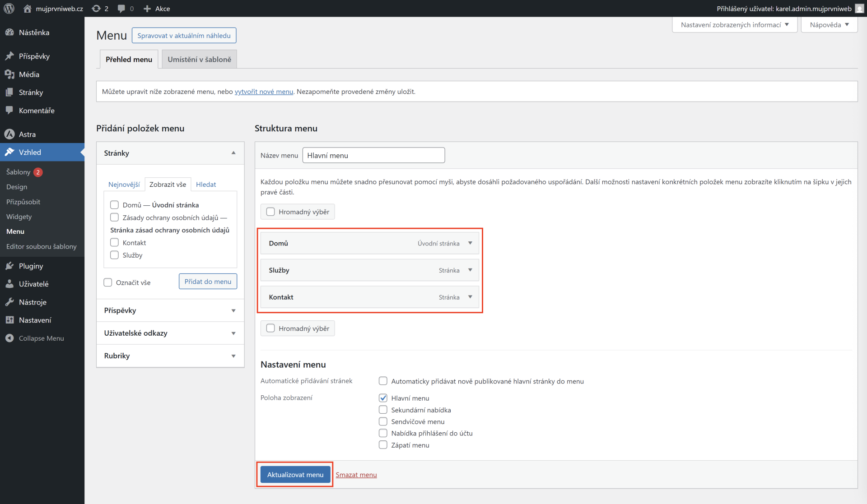Check Hromadný výběr above the menu items
This screenshot has height=504, width=867.
[x=270, y=211]
